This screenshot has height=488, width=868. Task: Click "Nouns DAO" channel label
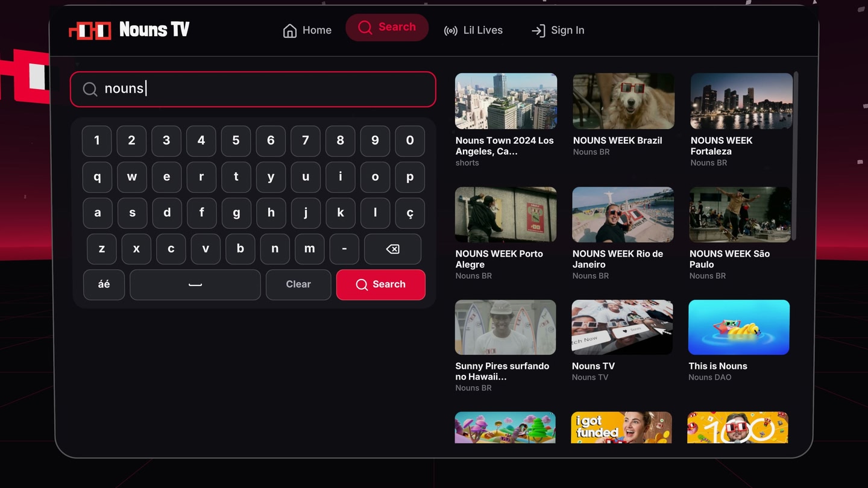(x=710, y=377)
